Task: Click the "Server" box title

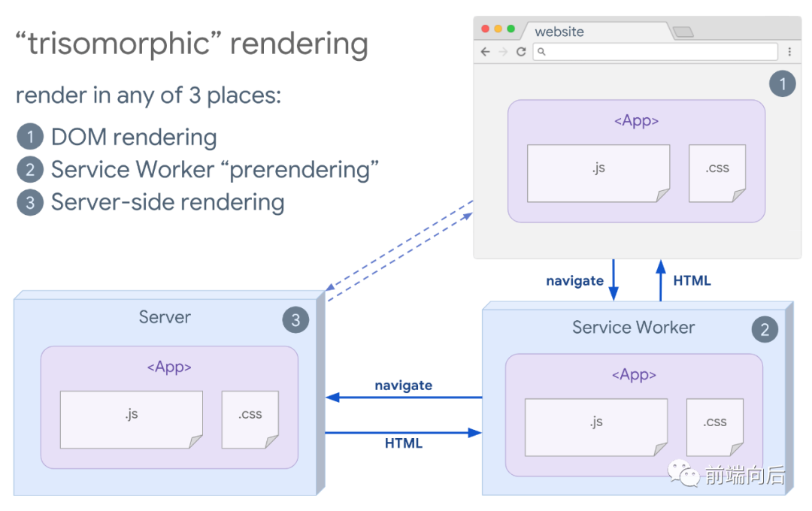Action: tap(165, 317)
